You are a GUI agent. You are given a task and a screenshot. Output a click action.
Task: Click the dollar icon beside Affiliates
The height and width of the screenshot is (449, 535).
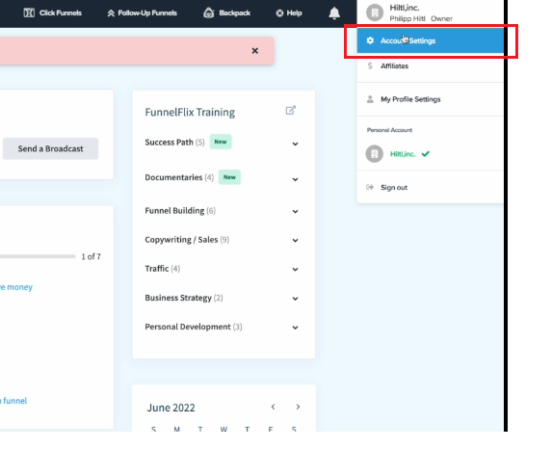click(x=370, y=66)
